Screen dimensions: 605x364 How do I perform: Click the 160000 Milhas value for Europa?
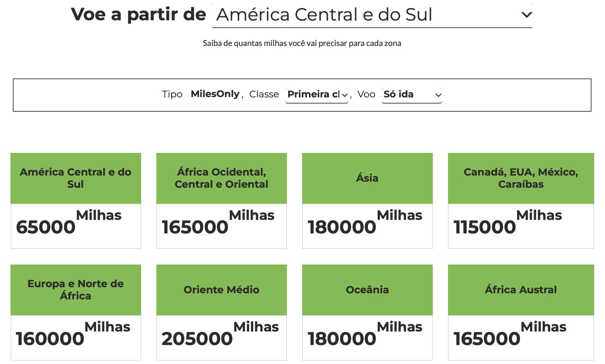coord(76,338)
